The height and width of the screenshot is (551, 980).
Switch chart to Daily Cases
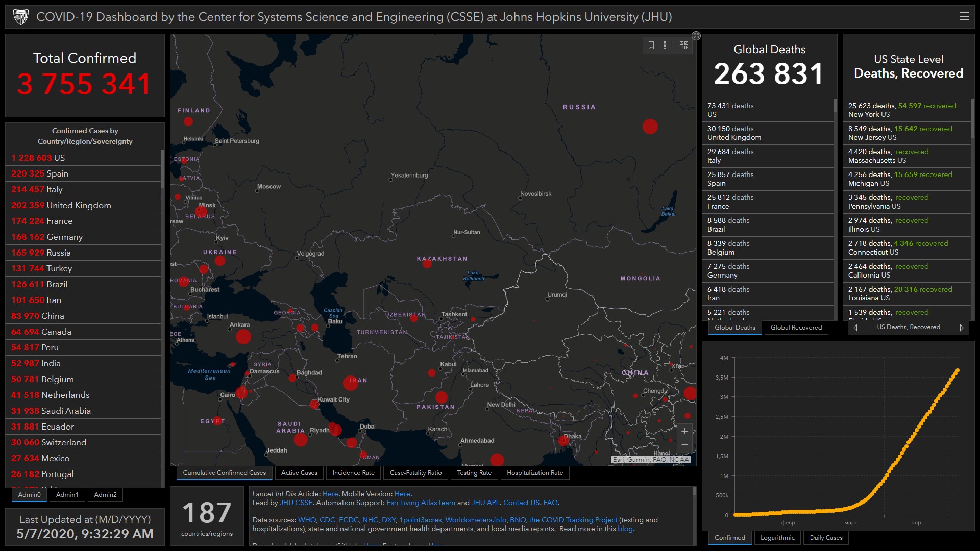click(826, 538)
